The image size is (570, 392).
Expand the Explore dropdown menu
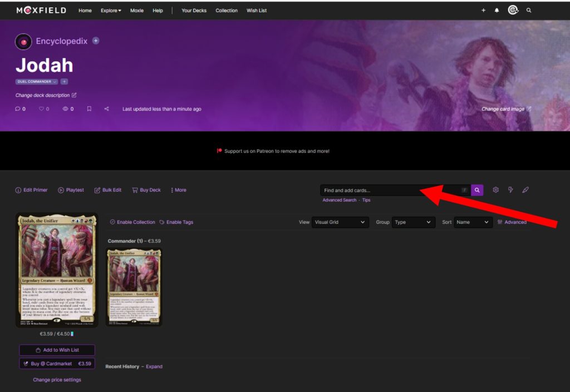coord(111,11)
